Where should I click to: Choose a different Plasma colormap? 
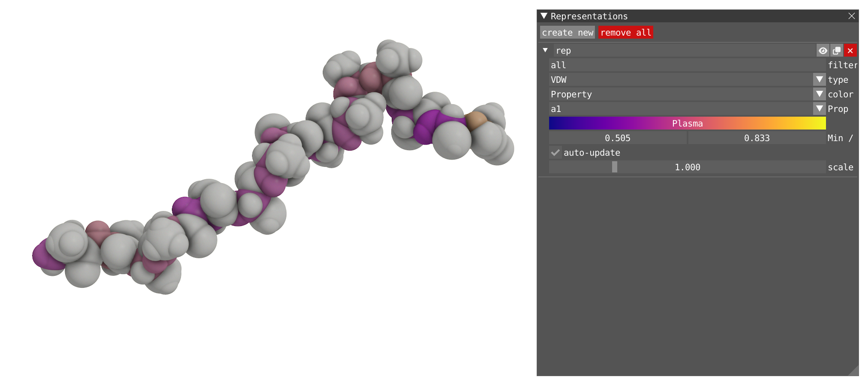pos(687,124)
